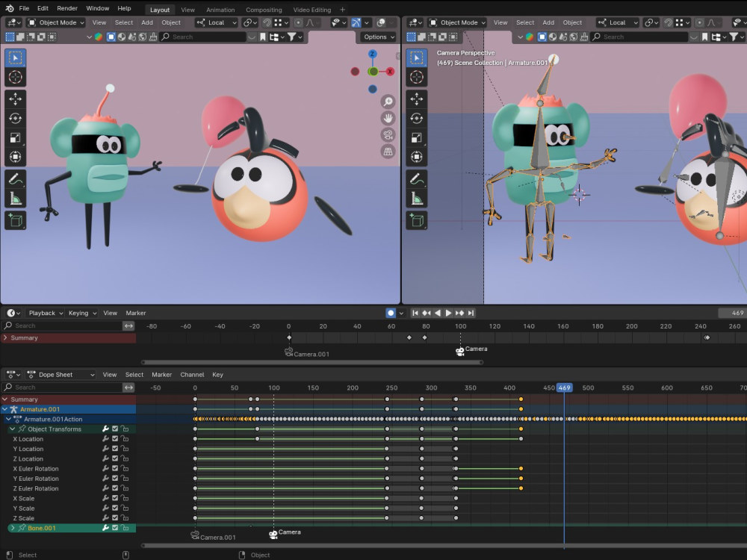Activate the Move tool in left viewport
The image size is (747, 560).
click(15, 99)
